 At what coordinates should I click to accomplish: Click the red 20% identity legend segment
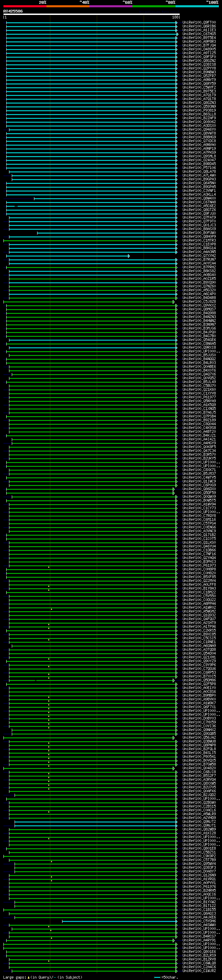pos(25,6)
